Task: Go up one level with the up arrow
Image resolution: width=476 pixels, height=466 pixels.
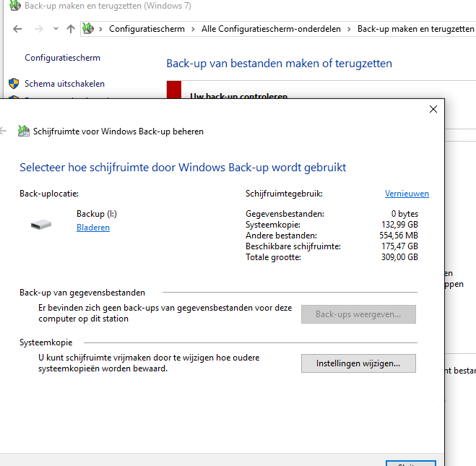Action: coord(71,29)
